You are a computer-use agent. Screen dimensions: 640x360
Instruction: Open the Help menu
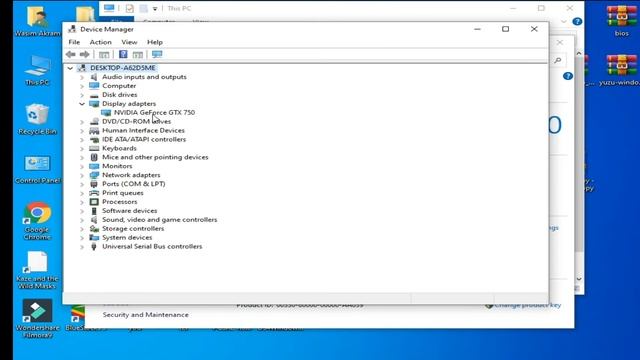(x=155, y=42)
